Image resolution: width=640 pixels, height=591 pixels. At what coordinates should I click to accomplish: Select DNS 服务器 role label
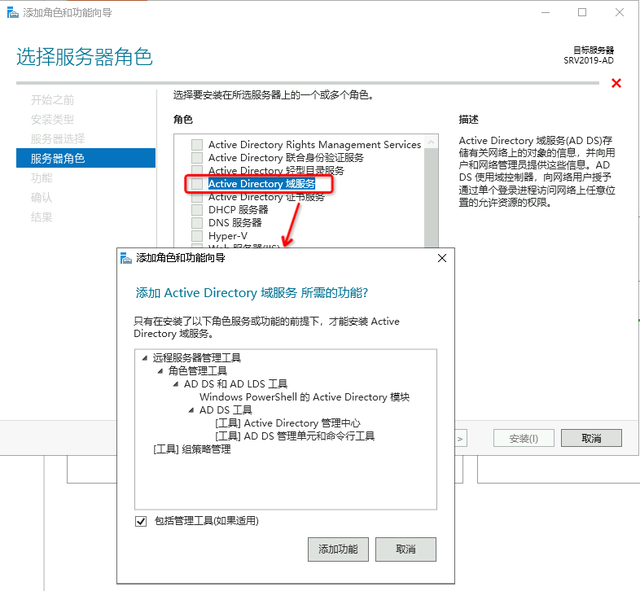click(235, 223)
